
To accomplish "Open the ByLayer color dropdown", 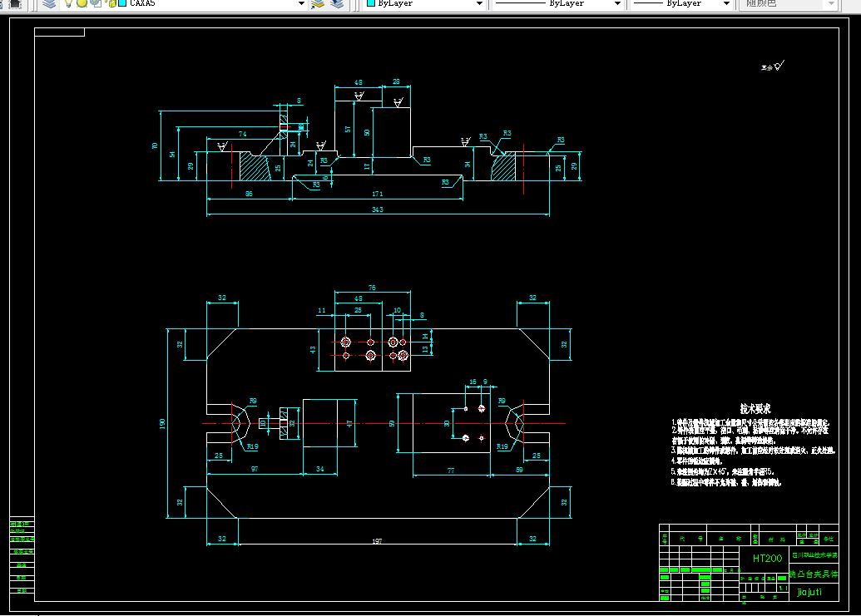I will (x=479, y=3).
